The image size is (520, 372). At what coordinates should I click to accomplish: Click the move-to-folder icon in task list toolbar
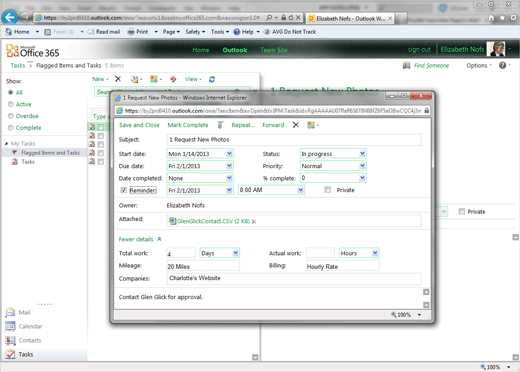pos(136,79)
